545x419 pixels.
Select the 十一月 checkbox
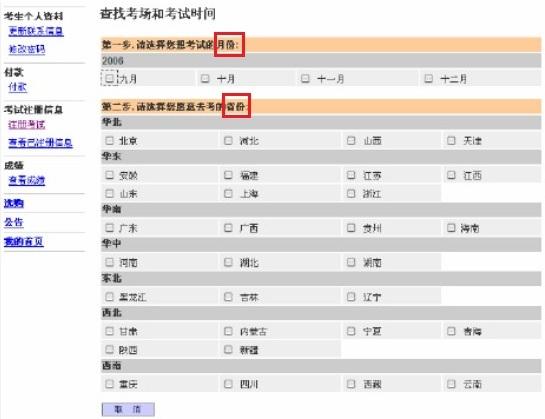[x=305, y=79]
